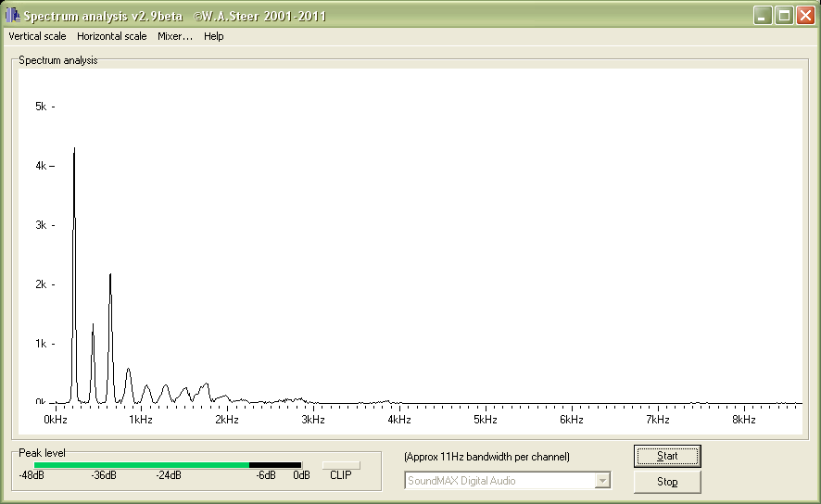This screenshot has height=504, width=821.
Task: Click the 6kHz axis label
Action: 571,419
